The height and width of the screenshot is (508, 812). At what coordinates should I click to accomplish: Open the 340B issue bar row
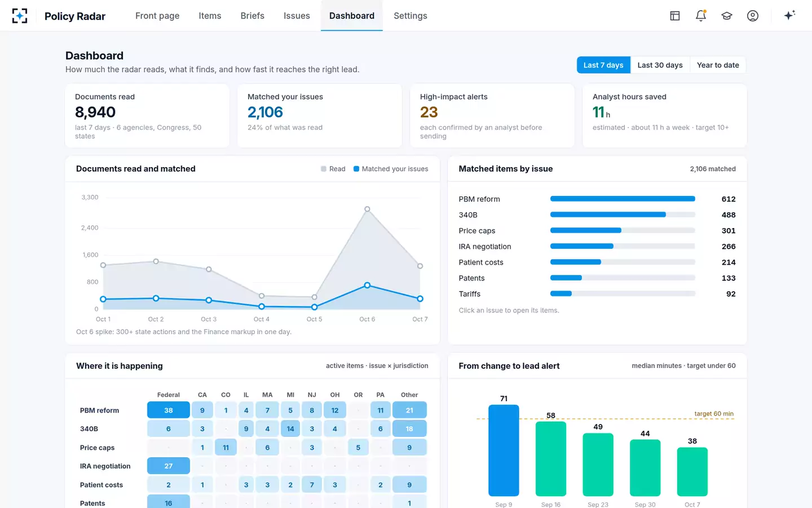[x=597, y=215]
